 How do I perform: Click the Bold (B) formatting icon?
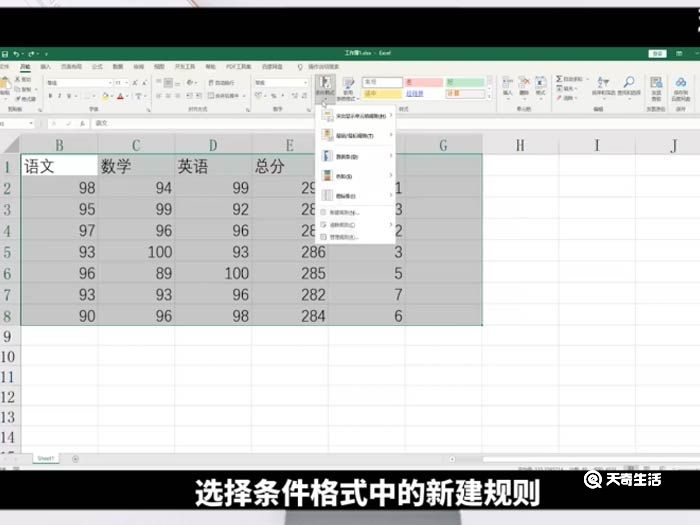(50, 96)
